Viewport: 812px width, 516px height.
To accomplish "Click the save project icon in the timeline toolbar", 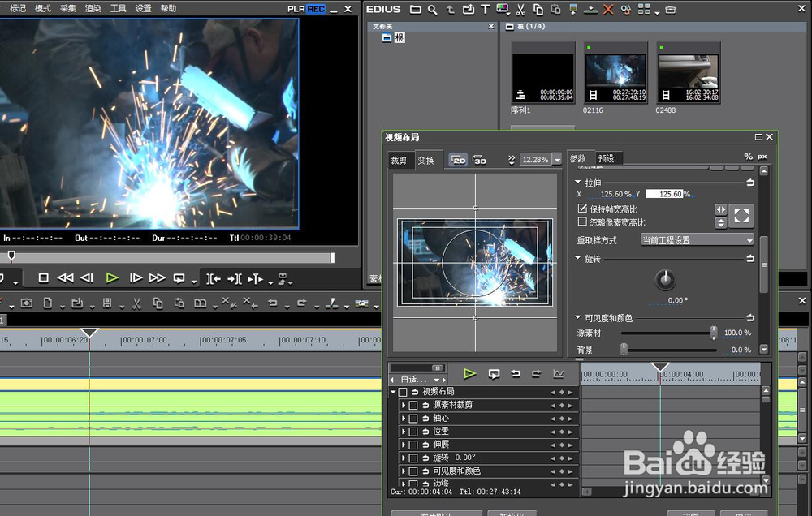I will [x=107, y=303].
